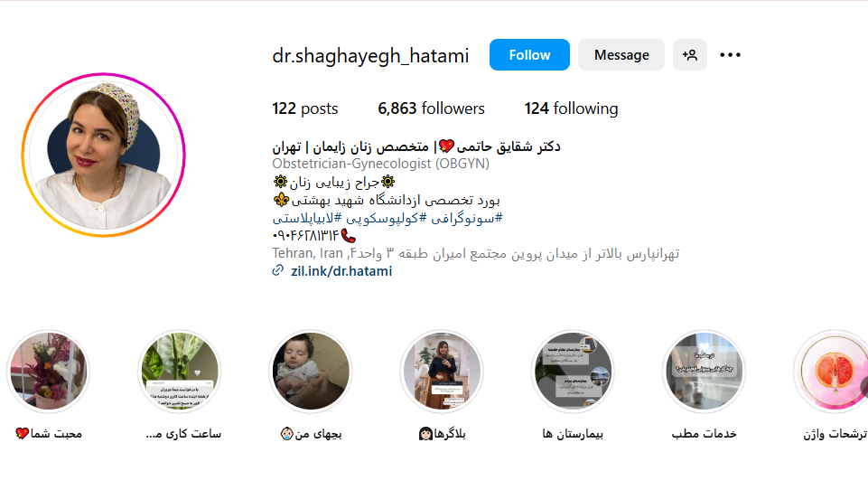Open the بچهای من baby highlight

tap(311, 372)
